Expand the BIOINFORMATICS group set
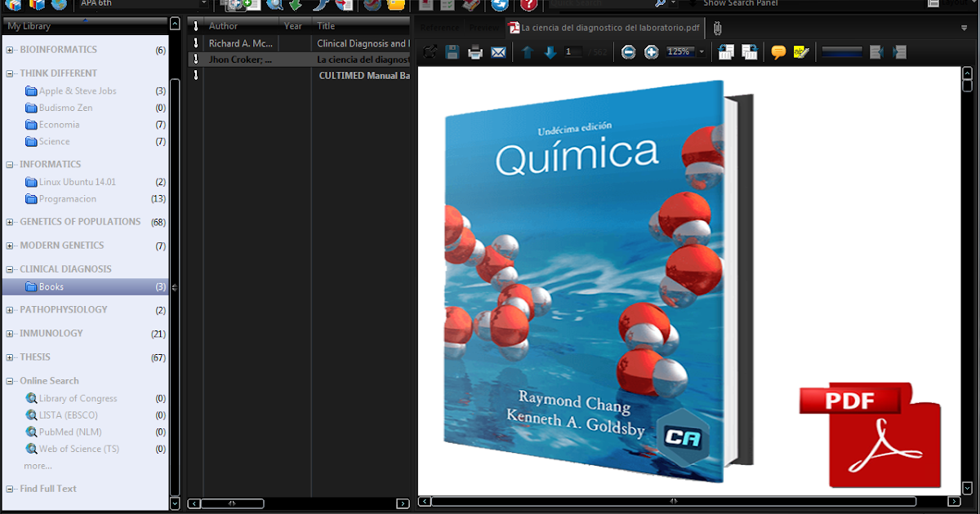The height and width of the screenshot is (514, 980). tap(10, 50)
